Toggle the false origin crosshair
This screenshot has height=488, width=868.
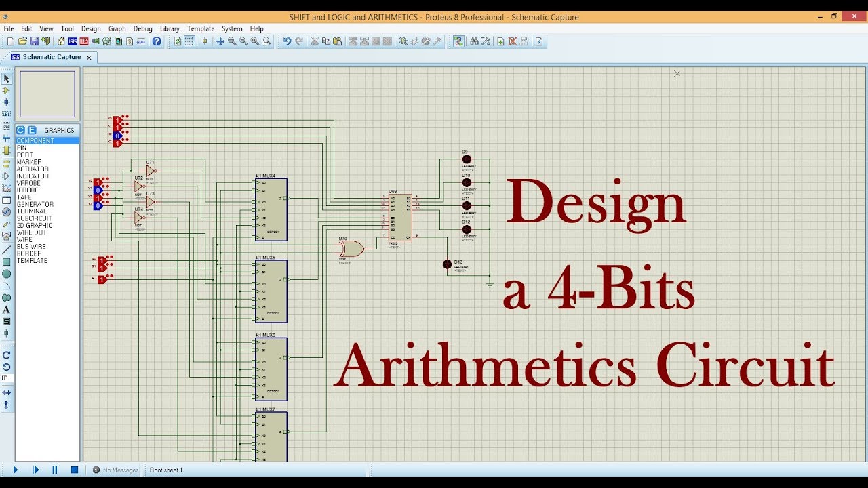pos(205,41)
